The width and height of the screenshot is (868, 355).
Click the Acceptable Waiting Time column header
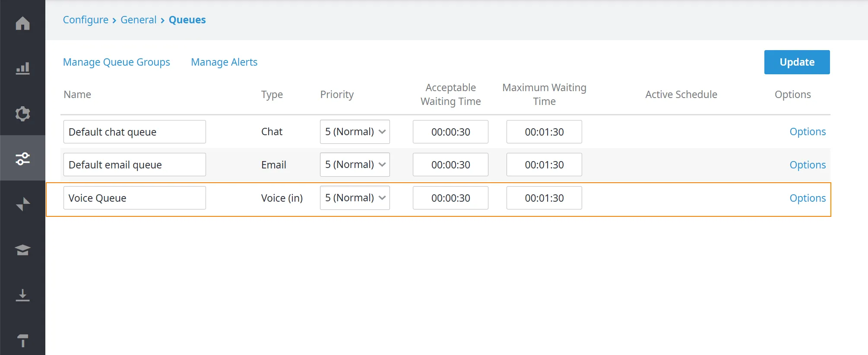451,95
